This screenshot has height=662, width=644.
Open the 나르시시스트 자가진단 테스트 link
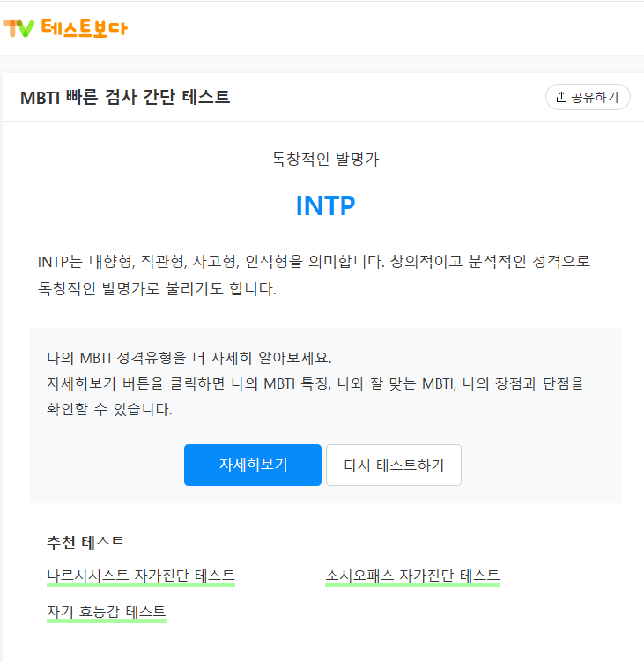click(x=141, y=576)
